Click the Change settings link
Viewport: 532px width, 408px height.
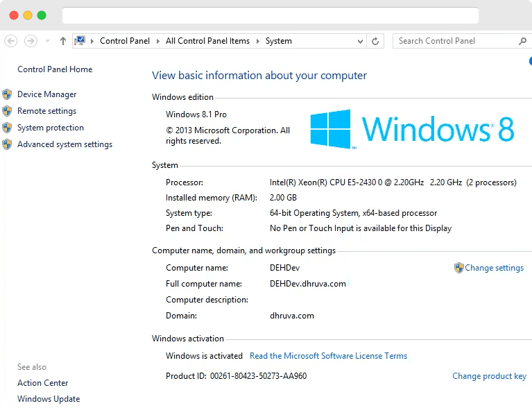click(494, 268)
